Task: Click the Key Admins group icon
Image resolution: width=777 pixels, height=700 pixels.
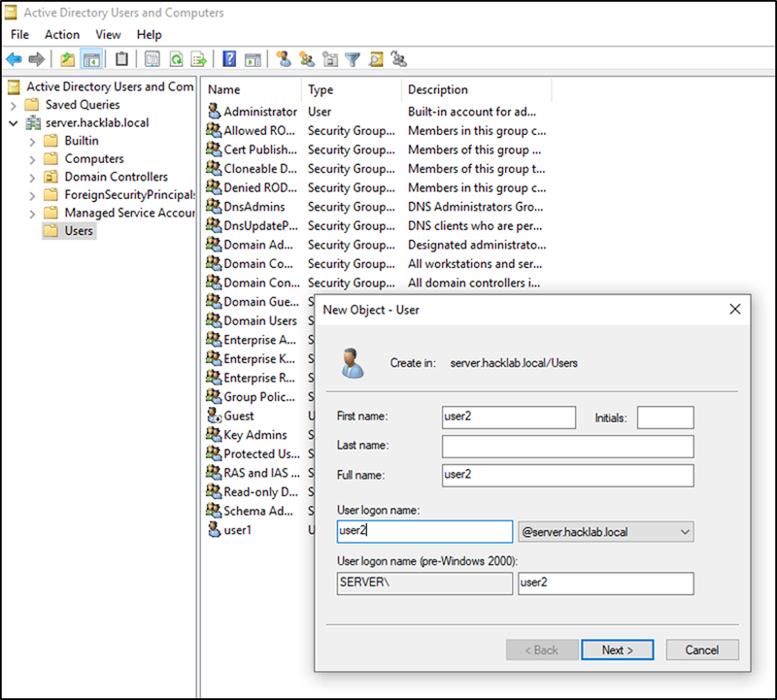Action: (214, 434)
